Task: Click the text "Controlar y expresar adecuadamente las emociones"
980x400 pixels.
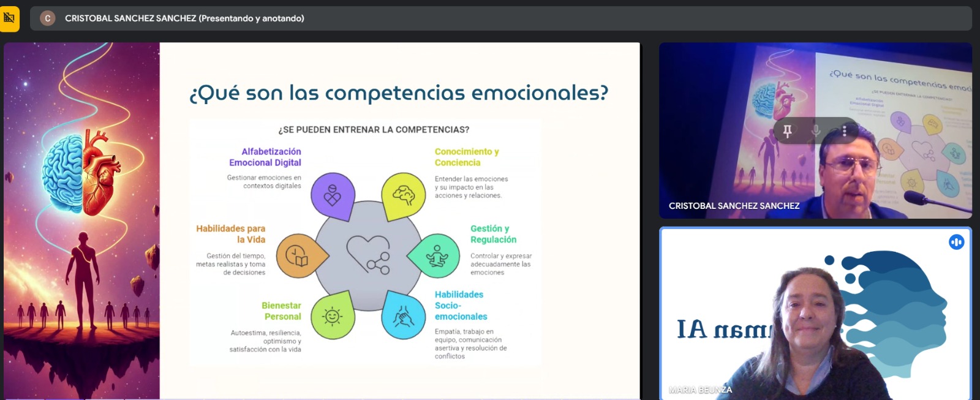Action: [x=501, y=264]
